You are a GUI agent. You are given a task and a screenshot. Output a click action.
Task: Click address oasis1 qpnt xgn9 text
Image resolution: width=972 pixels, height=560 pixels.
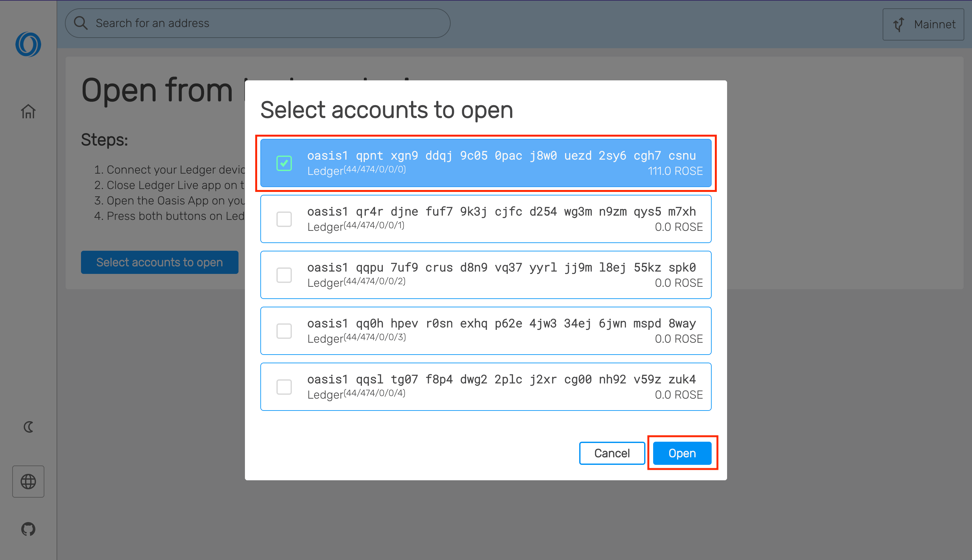point(501,156)
